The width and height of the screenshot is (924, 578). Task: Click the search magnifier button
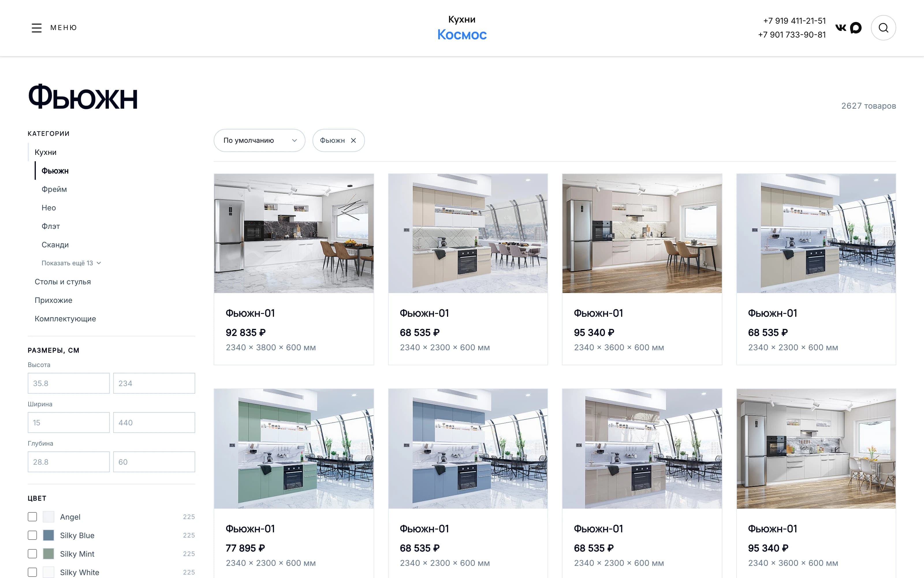(883, 28)
